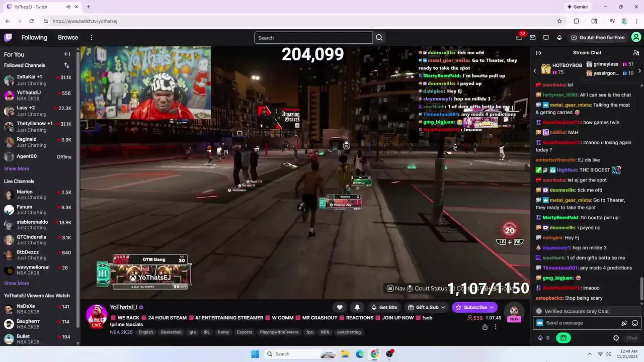Open the three-dot menu beside Browse
The image size is (644, 362).
tap(92, 38)
